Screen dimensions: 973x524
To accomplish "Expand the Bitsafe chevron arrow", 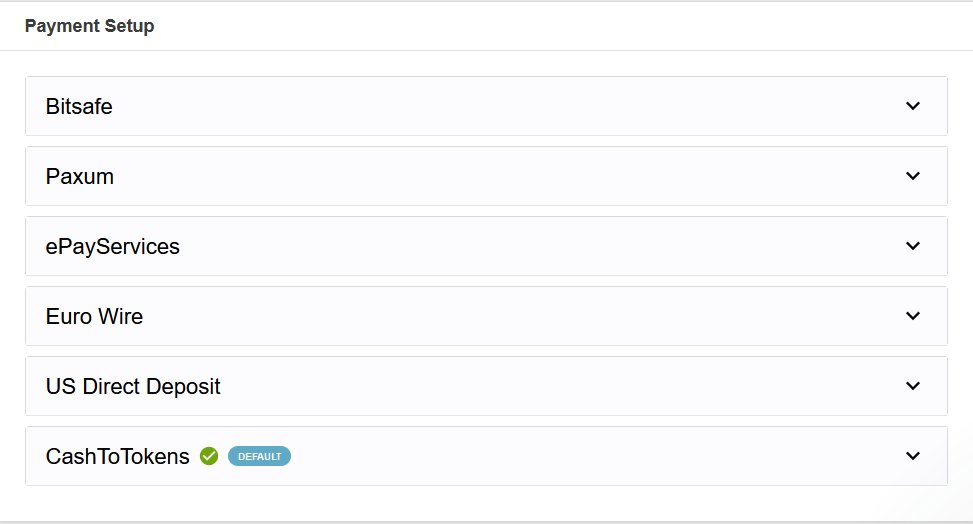I will click(x=912, y=106).
